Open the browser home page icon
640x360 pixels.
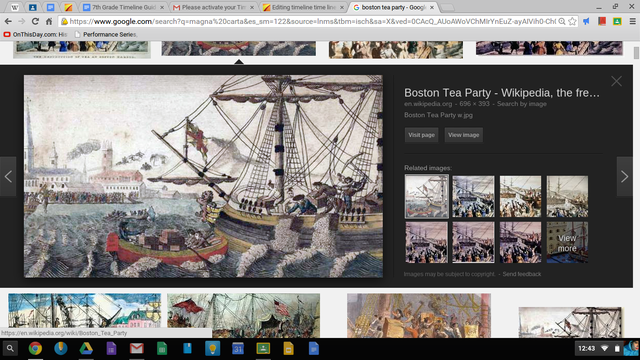pyautogui.click(x=49, y=21)
